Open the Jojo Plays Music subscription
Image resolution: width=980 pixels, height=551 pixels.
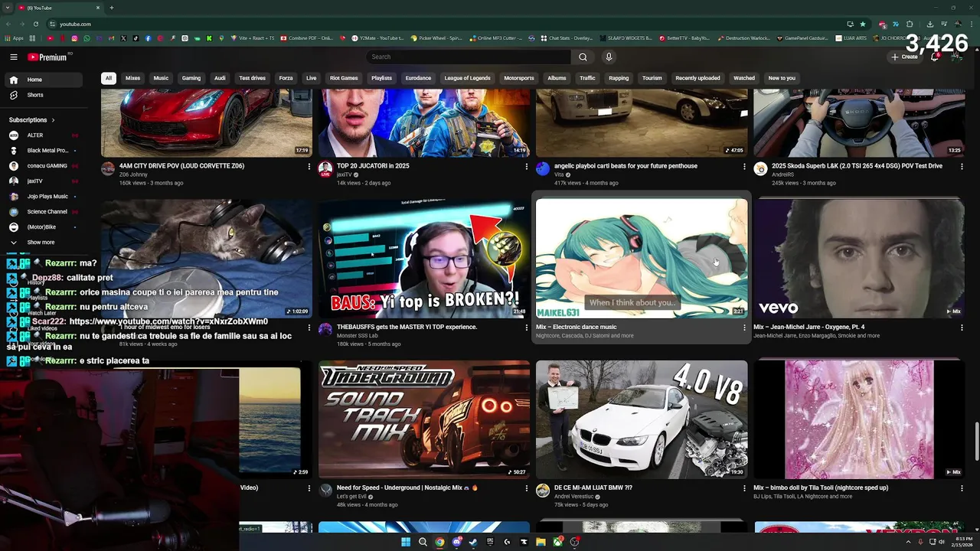pos(43,197)
